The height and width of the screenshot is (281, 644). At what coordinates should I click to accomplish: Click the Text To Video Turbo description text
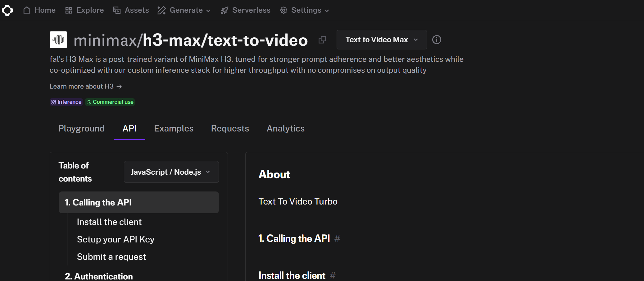(298, 201)
